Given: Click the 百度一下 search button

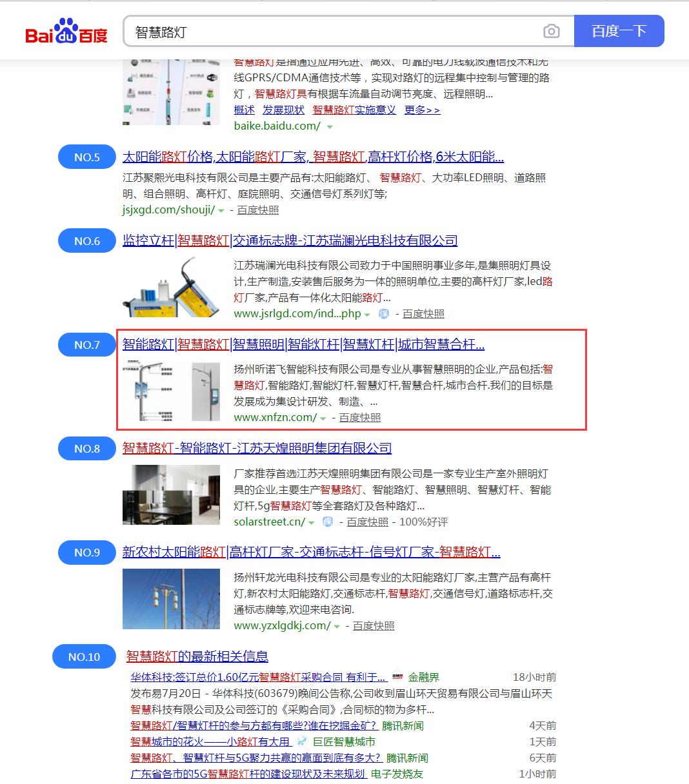Looking at the screenshot, I should point(619,31).
